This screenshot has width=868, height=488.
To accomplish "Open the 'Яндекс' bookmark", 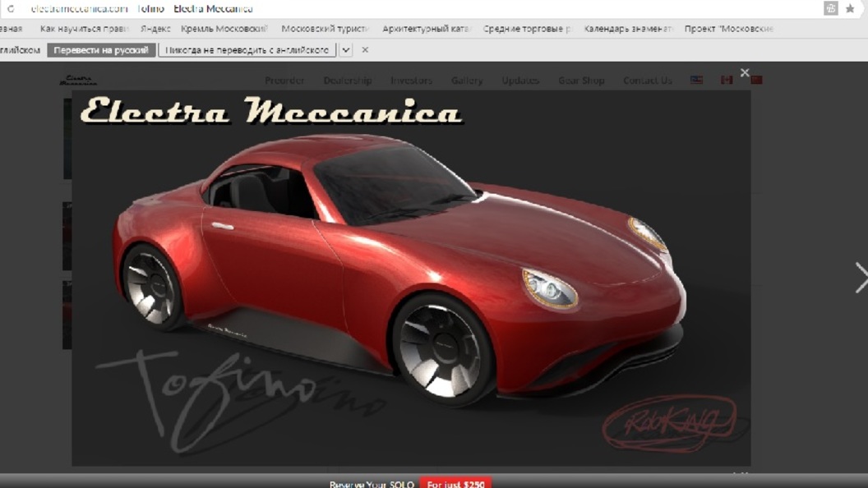I will point(155,28).
